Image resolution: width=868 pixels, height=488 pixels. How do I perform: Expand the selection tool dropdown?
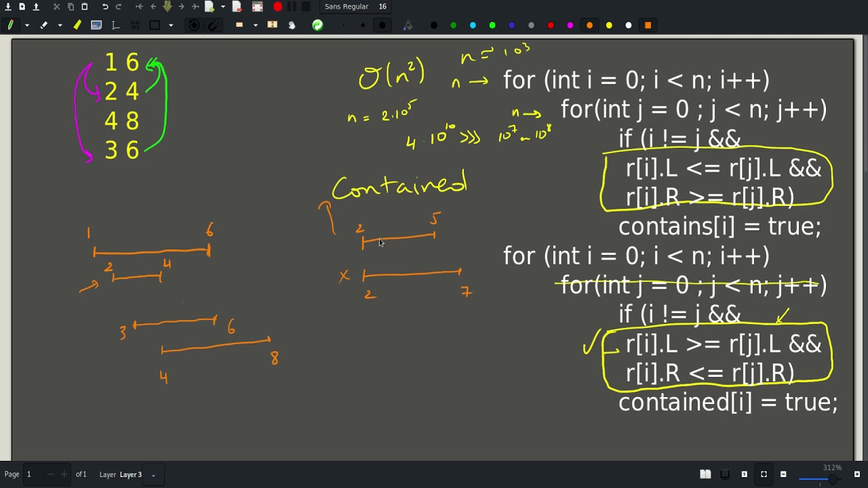pyautogui.click(x=255, y=25)
